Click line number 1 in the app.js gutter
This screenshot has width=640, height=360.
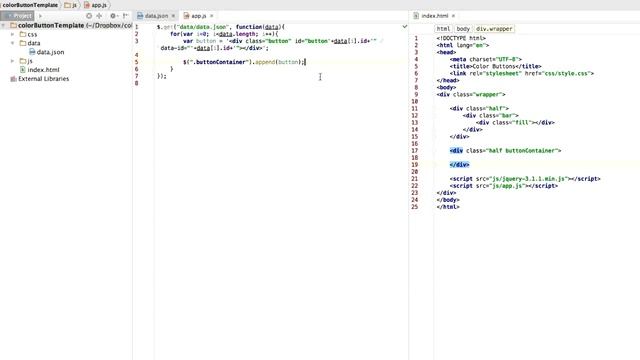(136, 27)
